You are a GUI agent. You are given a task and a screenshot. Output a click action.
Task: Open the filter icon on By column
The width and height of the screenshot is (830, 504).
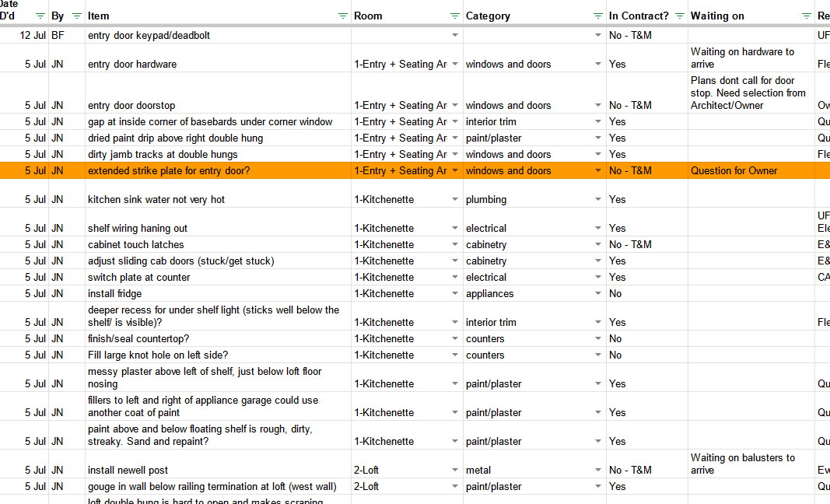(77, 16)
